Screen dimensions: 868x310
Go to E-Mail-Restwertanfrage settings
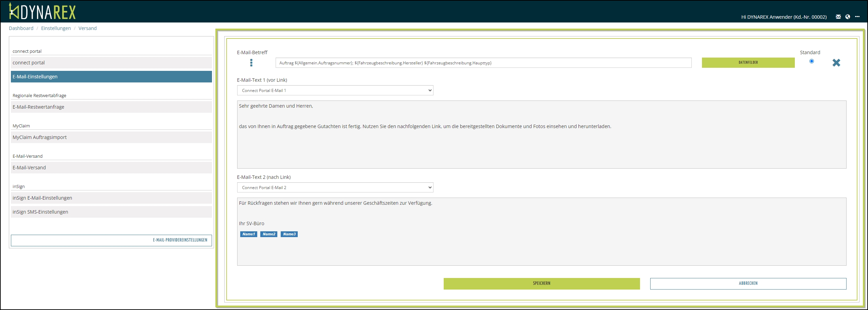point(111,107)
